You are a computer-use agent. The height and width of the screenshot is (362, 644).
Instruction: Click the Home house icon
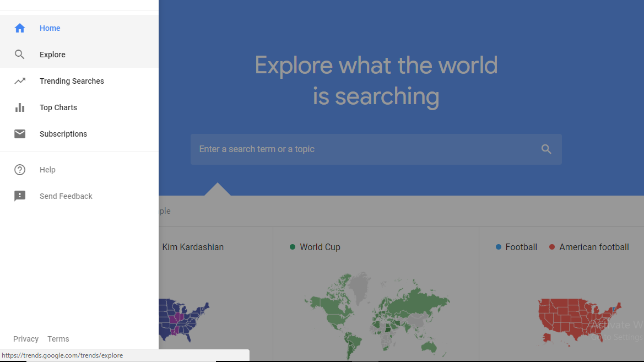20,28
